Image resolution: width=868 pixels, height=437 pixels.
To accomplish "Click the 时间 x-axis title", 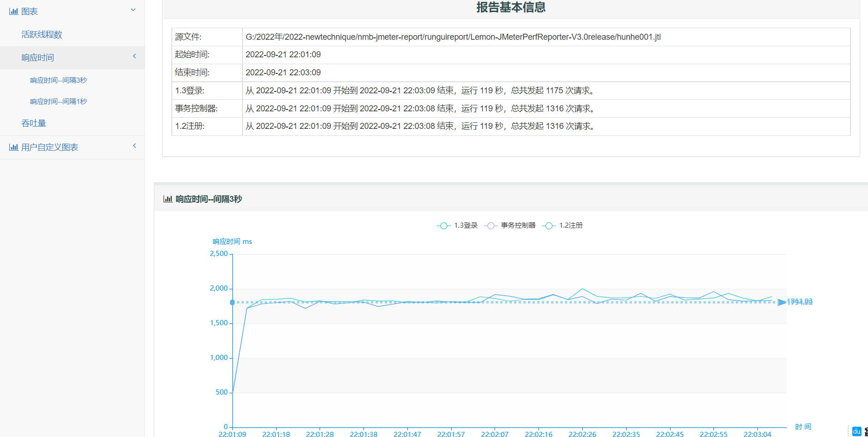I will coord(803,427).
